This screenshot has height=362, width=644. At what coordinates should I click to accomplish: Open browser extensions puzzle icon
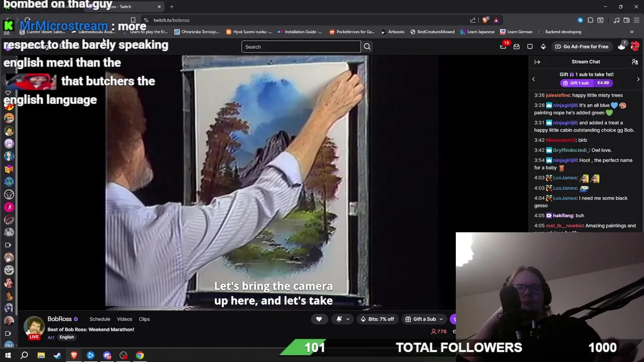pyautogui.click(x=590, y=20)
